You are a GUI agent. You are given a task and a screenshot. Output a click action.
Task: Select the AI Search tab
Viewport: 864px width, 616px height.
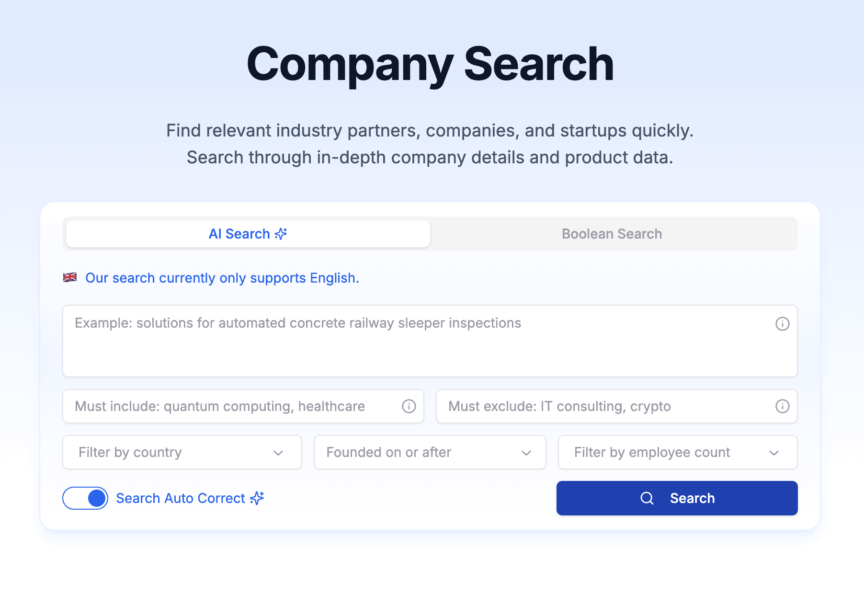248,234
